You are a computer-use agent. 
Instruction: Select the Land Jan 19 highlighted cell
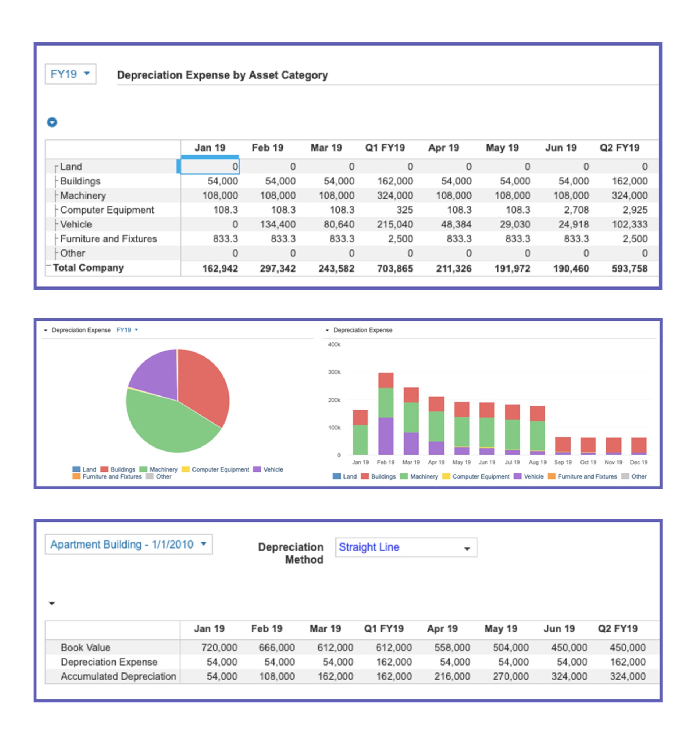(210, 167)
